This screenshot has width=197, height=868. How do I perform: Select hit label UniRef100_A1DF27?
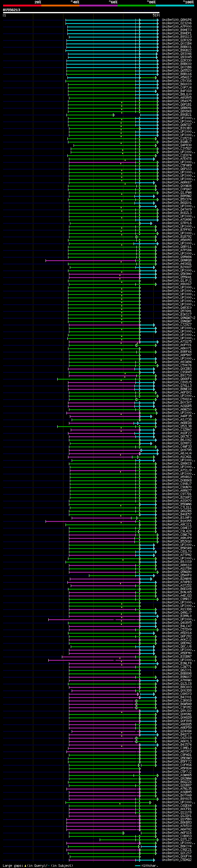point(177,433)
